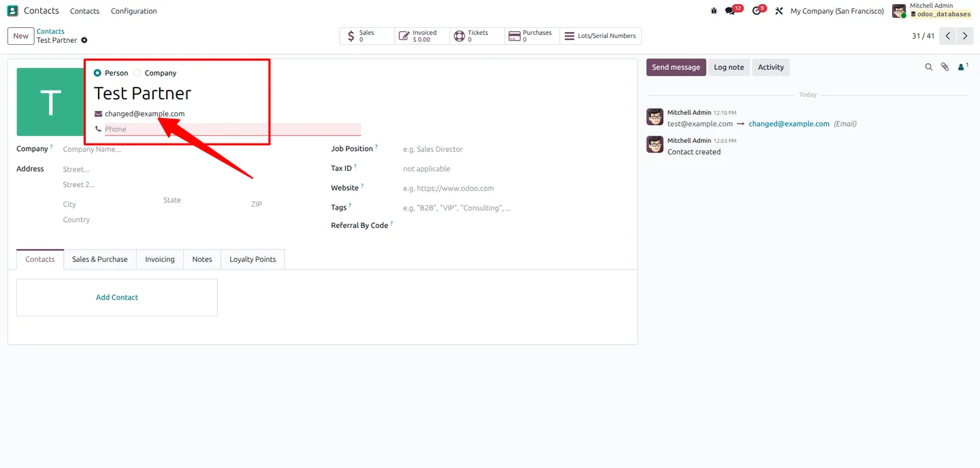The width and height of the screenshot is (980, 468).
Task: Open the Contacts app home icon
Action: tap(12, 11)
